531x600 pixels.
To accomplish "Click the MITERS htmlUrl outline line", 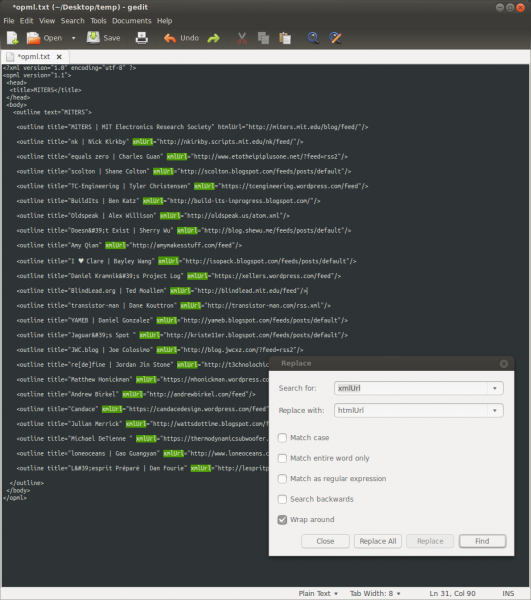I will pyautogui.click(x=192, y=127).
